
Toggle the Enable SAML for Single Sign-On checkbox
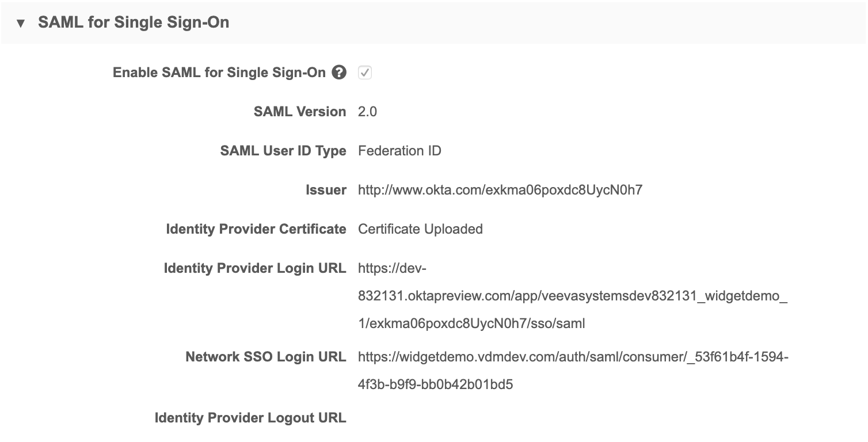(364, 73)
